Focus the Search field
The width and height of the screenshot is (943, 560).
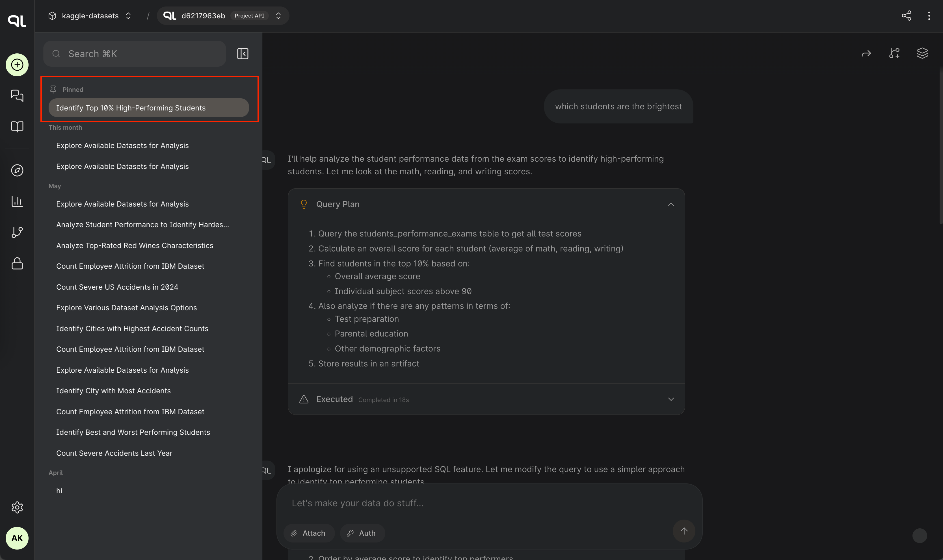pos(135,54)
